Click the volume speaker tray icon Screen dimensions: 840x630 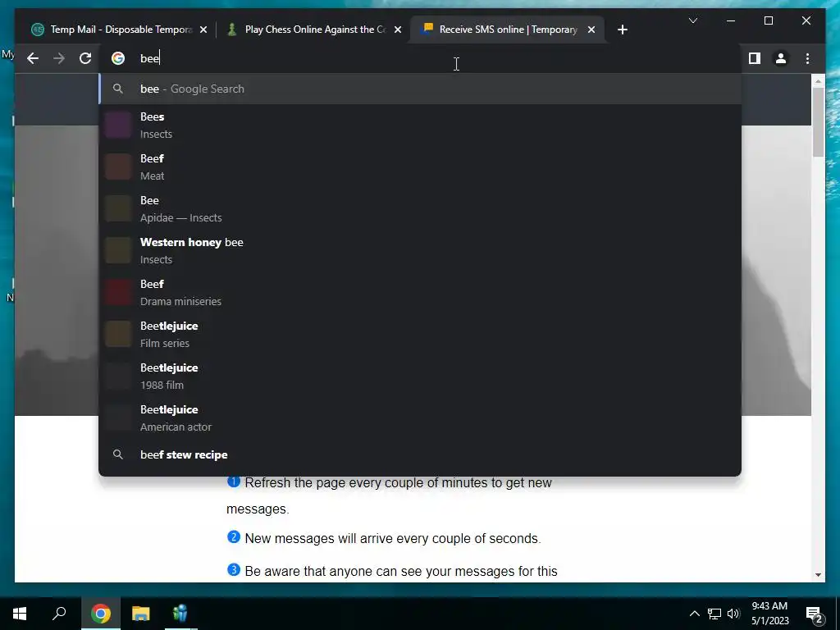pos(733,614)
